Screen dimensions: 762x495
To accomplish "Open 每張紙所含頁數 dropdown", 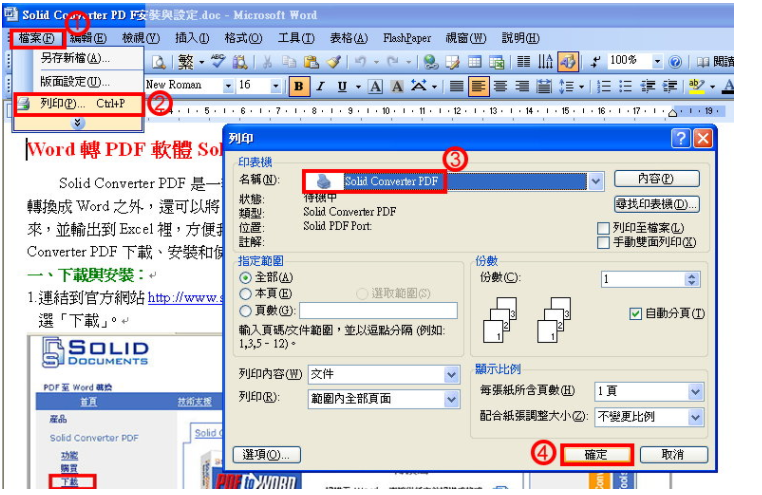I will pyautogui.click(x=695, y=391).
